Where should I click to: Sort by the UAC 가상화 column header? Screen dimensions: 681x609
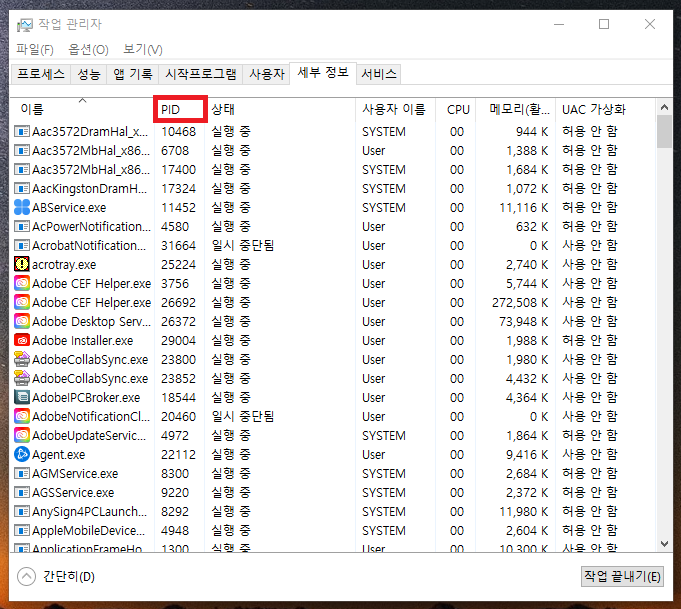pos(605,109)
